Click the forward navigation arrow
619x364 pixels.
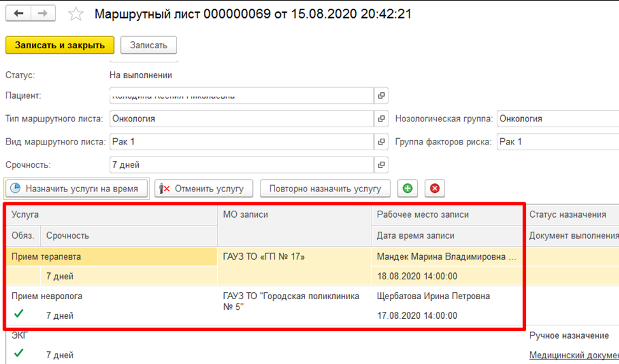point(42,14)
